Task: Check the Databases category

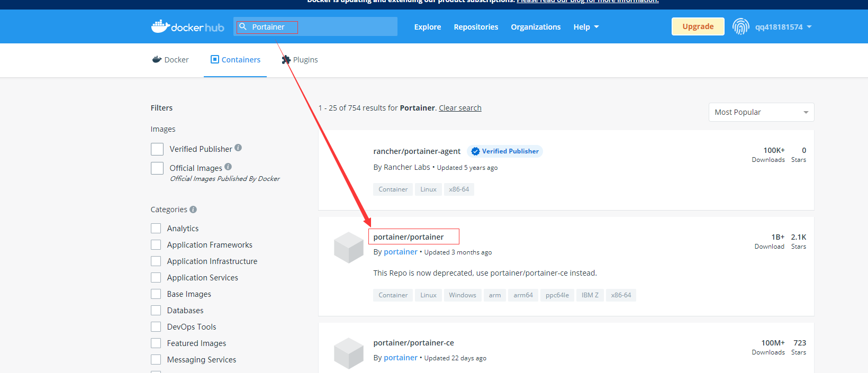Action: (x=156, y=310)
